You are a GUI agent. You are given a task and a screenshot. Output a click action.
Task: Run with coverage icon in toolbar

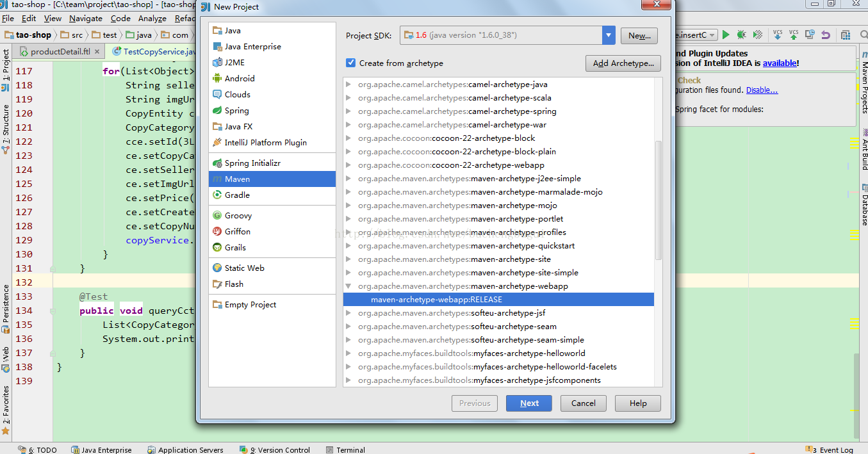pos(758,35)
